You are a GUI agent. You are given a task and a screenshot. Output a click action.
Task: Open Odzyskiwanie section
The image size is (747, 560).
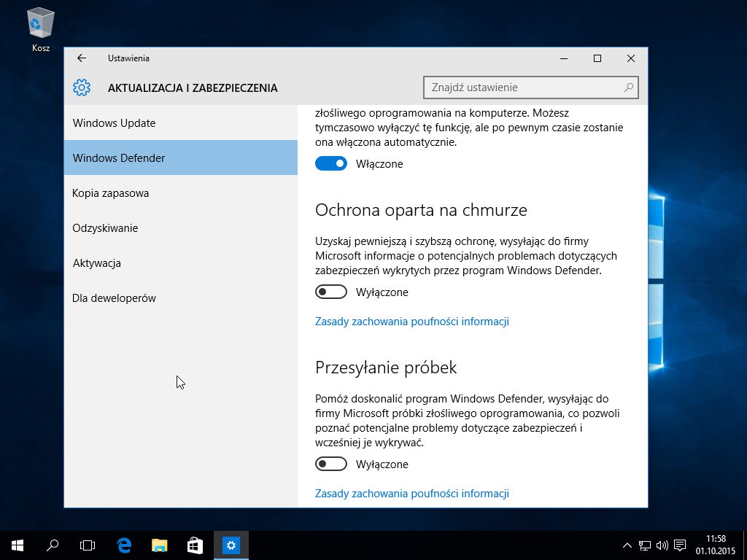click(x=181, y=227)
